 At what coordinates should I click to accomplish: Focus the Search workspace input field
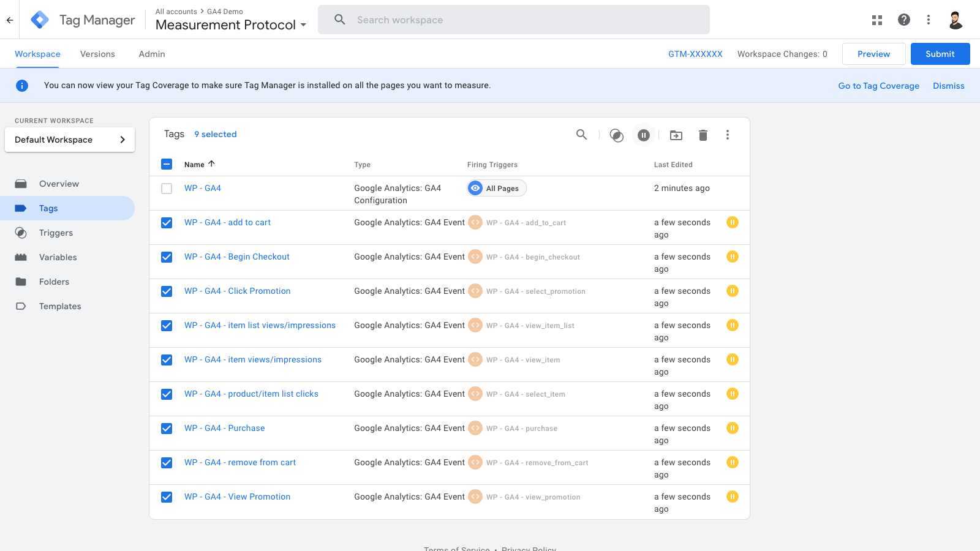(x=514, y=20)
